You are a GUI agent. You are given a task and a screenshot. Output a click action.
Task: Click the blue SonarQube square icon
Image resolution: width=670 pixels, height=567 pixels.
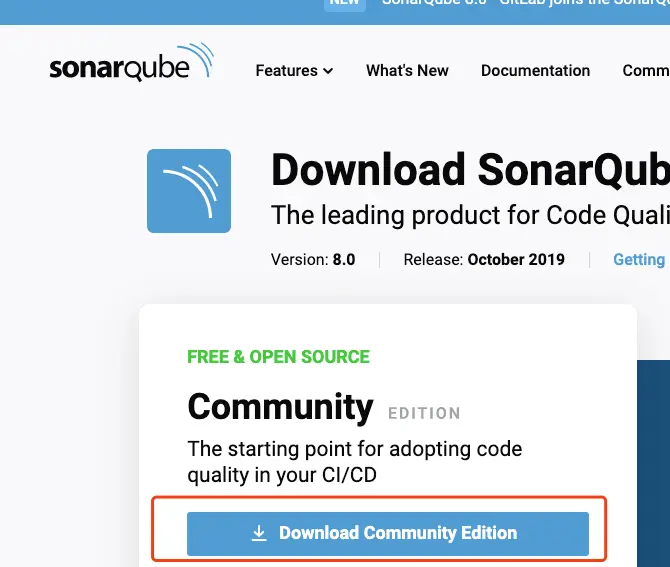pos(189,191)
